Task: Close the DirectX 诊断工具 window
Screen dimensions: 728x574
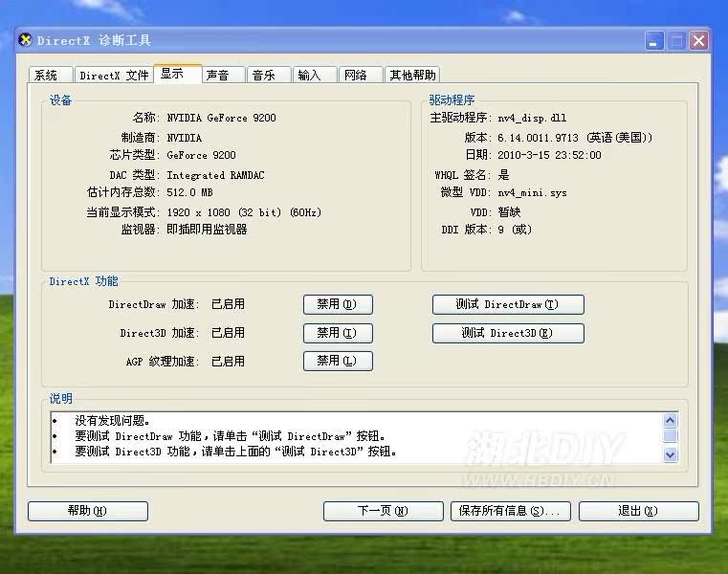Action: (x=698, y=41)
